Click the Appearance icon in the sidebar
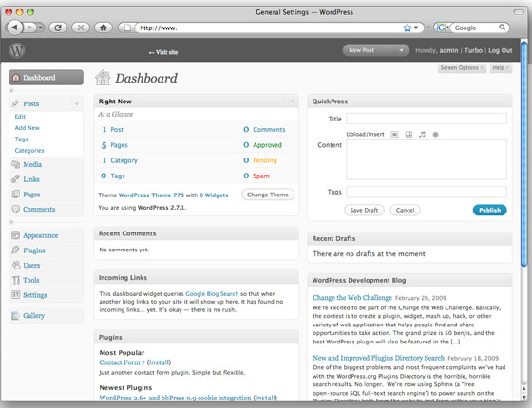 [x=16, y=235]
